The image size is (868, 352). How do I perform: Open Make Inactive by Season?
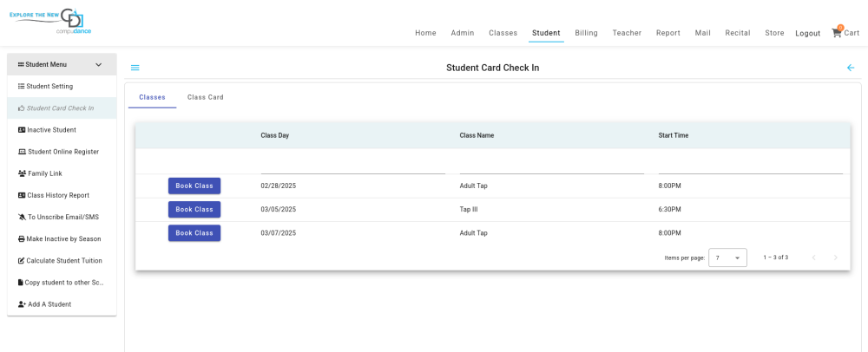click(62, 238)
